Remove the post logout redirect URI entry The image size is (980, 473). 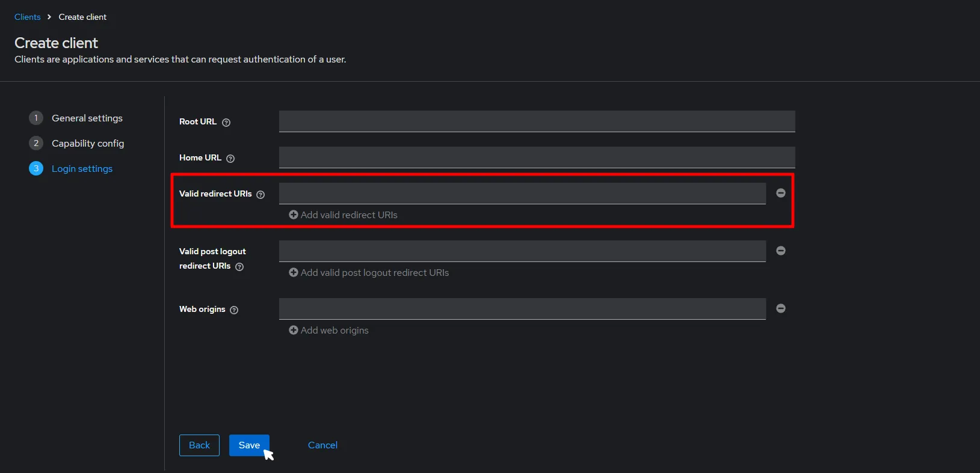(780, 251)
